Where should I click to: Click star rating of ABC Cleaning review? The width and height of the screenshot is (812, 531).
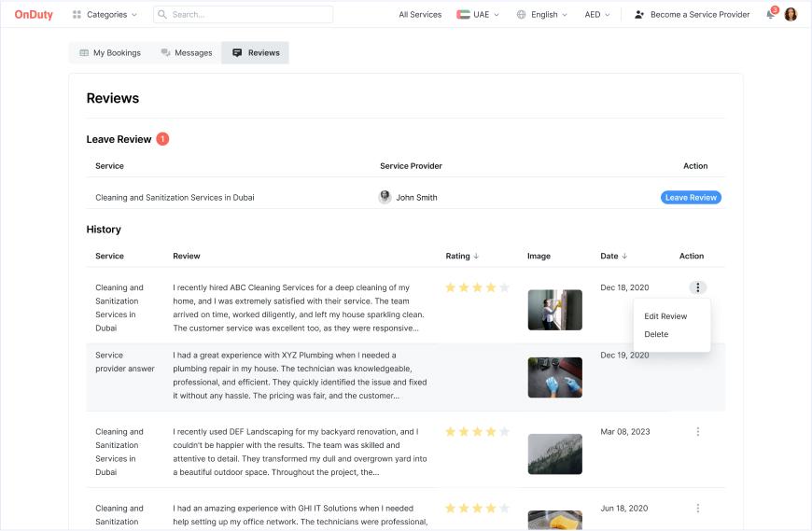(x=477, y=287)
